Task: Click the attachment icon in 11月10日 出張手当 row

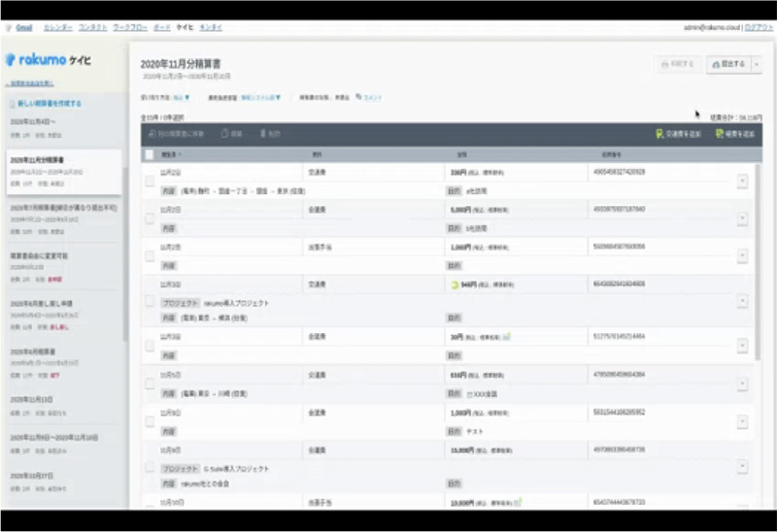Action: 518,503
